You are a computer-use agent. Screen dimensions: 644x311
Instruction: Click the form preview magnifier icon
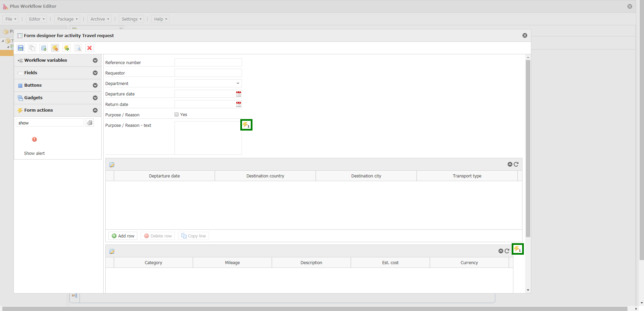click(x=78, y=48)
